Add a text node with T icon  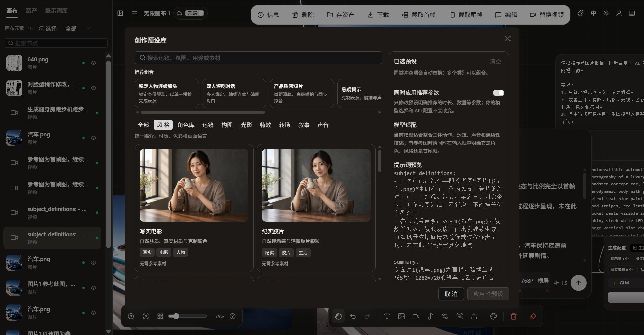(x=387, y=316)
